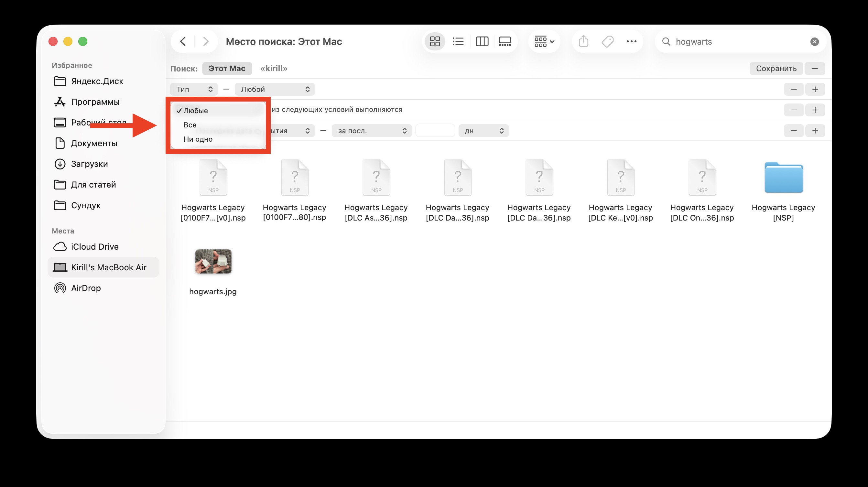Screen dimensions: 868x487
Task: Open the grouping options dropdown
Action: coord(544,41)
